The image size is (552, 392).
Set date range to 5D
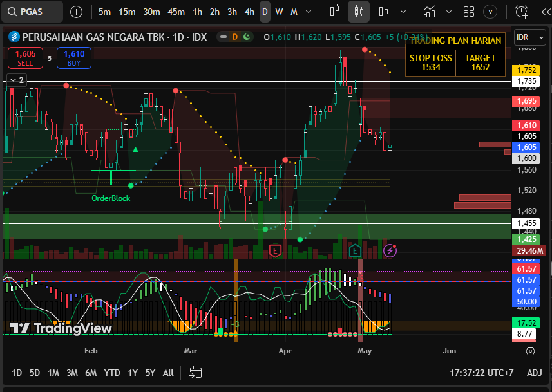[x=35, y=373]
